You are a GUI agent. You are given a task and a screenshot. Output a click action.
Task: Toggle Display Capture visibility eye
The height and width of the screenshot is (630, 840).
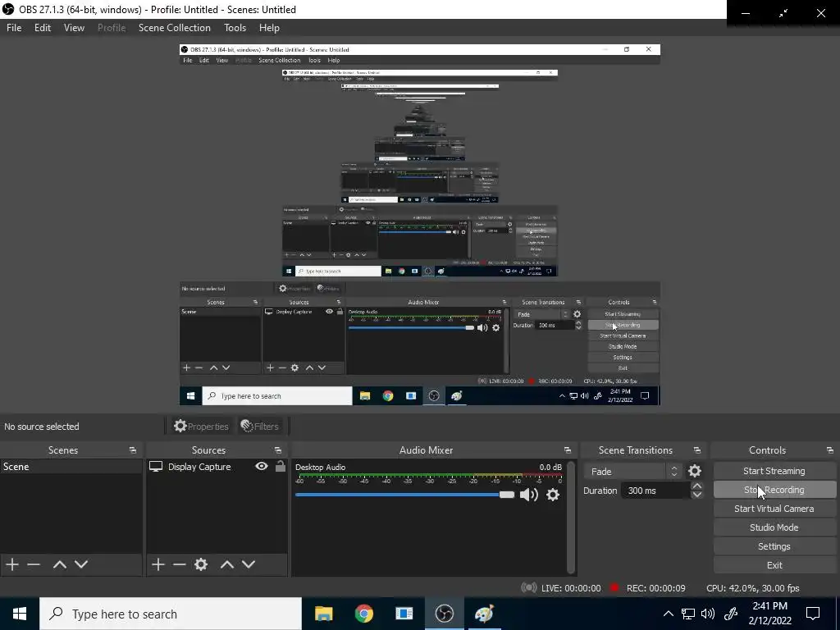(x=262, y=466)
